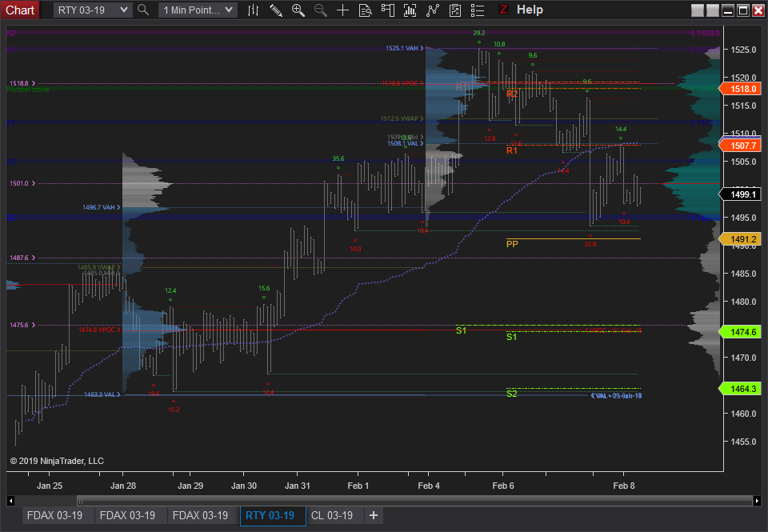Select the drawing tools pencil icon
The image size is (768, 532).
tap(276, 10)
